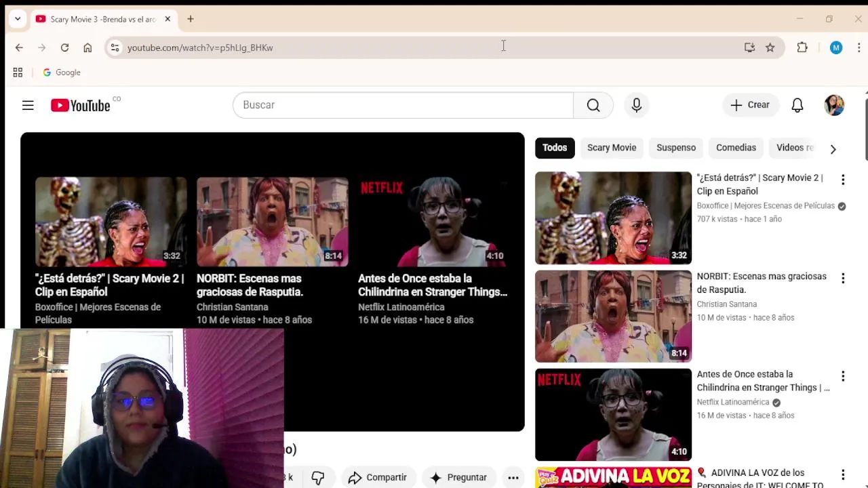Play end-screen NORBIT Rasputia thumbnail
The height and width of the screenshot is (488, 868).
[x=272, y=222]
